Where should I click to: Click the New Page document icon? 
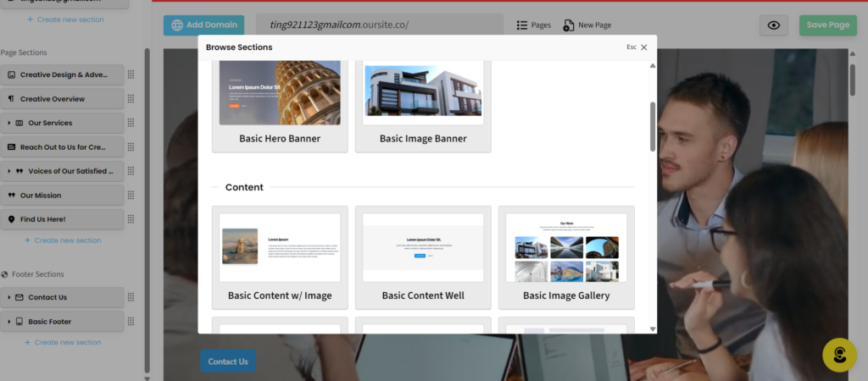pyautogui.click(x=569, y=25)
